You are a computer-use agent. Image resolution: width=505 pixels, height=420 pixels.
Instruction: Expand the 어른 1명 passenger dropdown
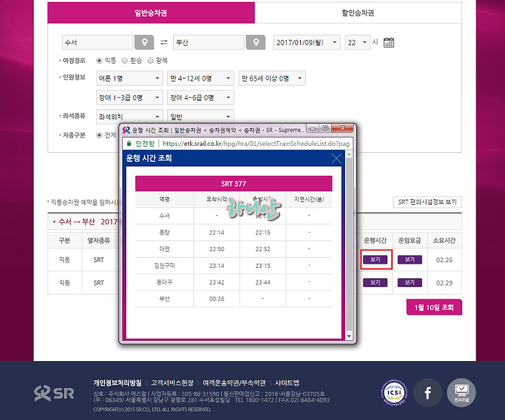point(130,79)
